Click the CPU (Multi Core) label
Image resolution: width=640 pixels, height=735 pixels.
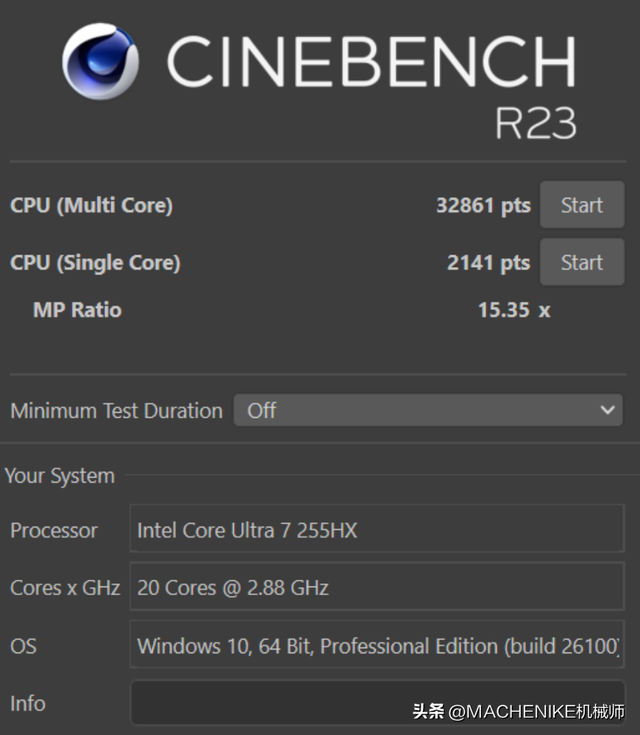(x=91, y=205)
